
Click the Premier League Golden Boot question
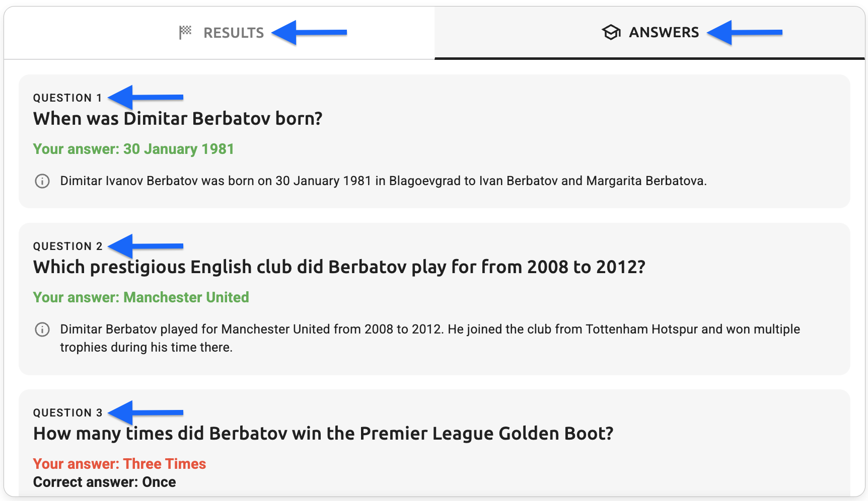pyautogui.click(x=323, y=434)
